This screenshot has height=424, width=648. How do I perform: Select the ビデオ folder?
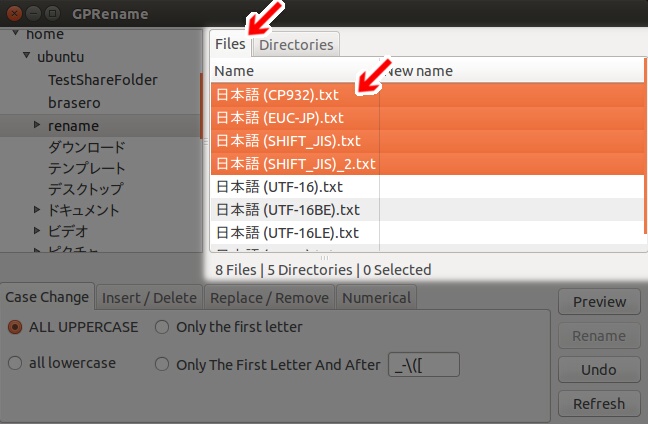(68, 231)
